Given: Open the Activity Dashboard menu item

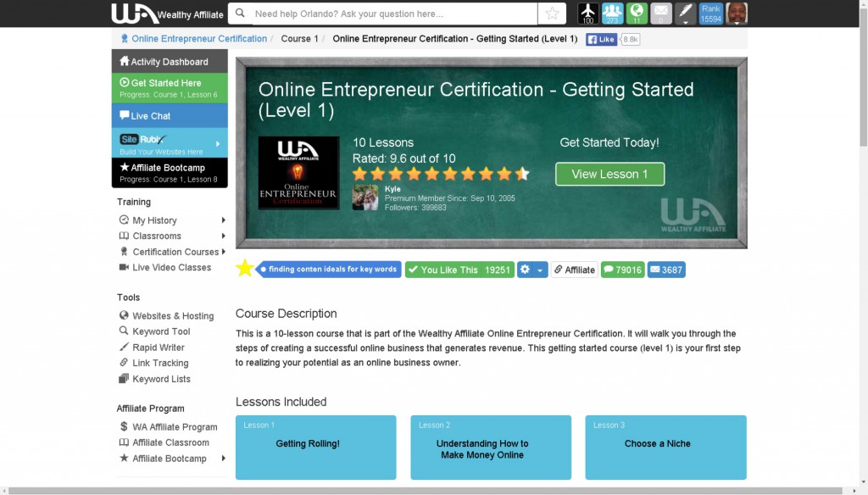Looking at the screenshot, I should [x=170, y=62].
